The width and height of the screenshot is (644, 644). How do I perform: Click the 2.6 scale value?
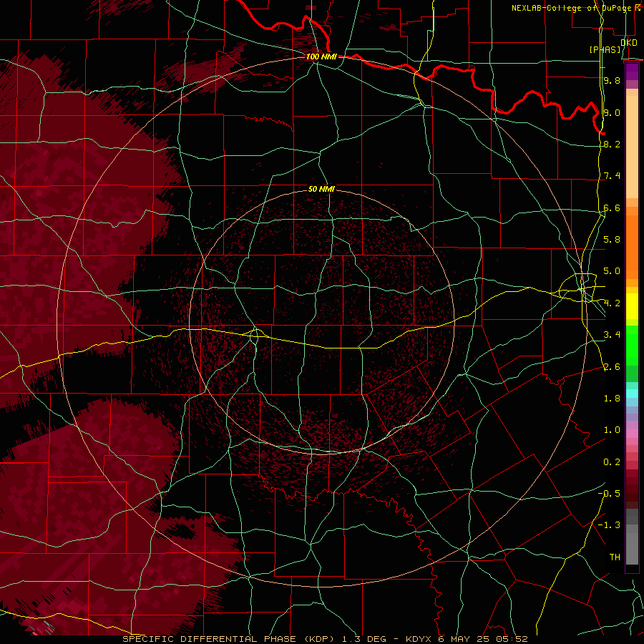click(612, 367)
